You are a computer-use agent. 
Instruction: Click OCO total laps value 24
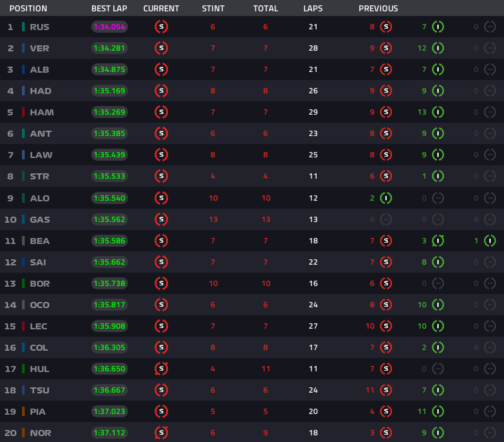point(313,305)
